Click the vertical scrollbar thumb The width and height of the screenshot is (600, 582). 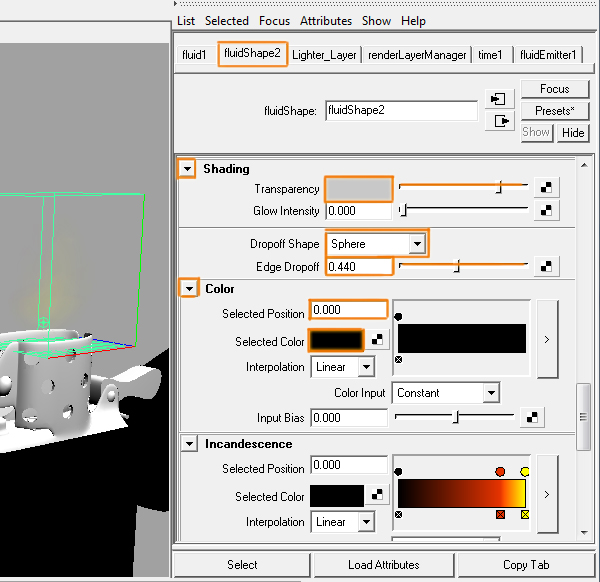coord(583,417)
